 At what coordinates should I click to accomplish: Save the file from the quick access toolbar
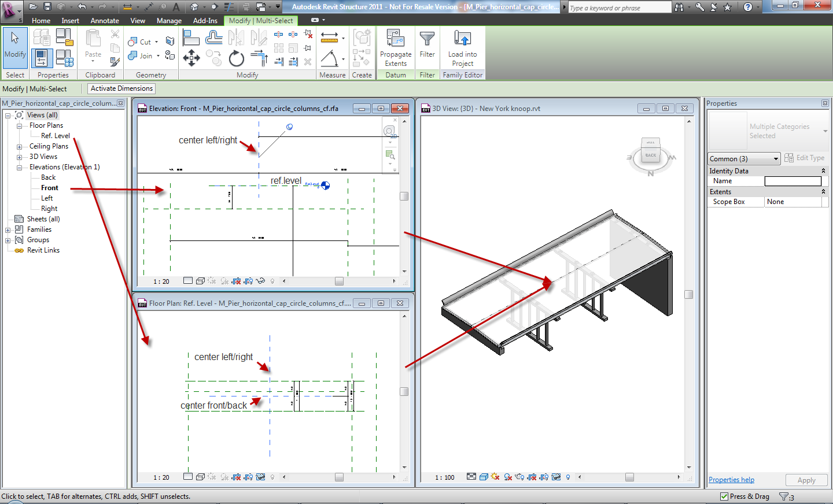[x=47, y=7]
